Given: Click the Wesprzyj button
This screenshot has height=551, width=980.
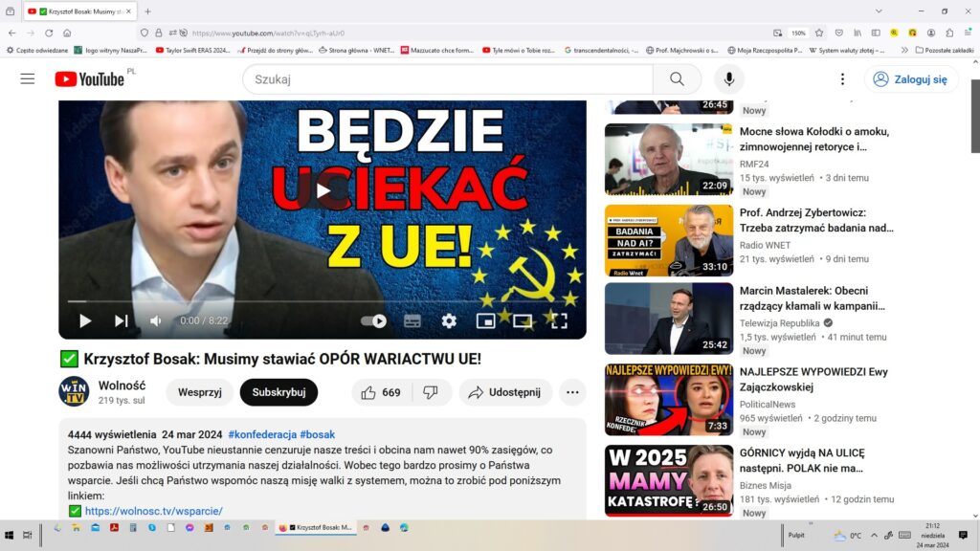Looking at the screenshot, I should [x=200, y=392].
